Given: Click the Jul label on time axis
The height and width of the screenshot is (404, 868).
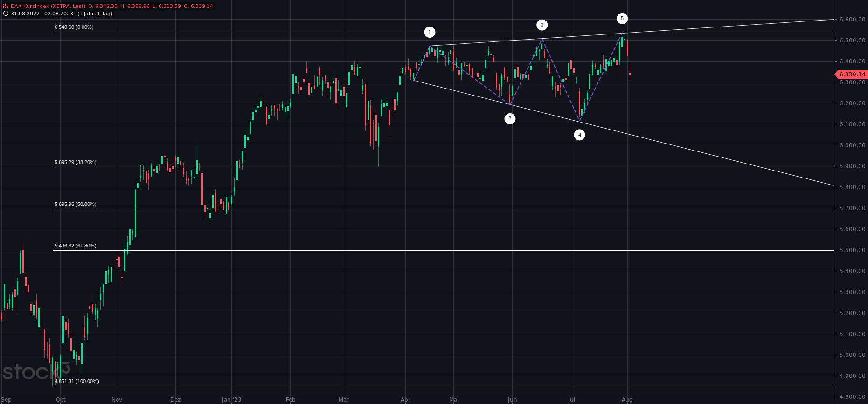Looking at the screenshot, I should (x=571, y=400).
